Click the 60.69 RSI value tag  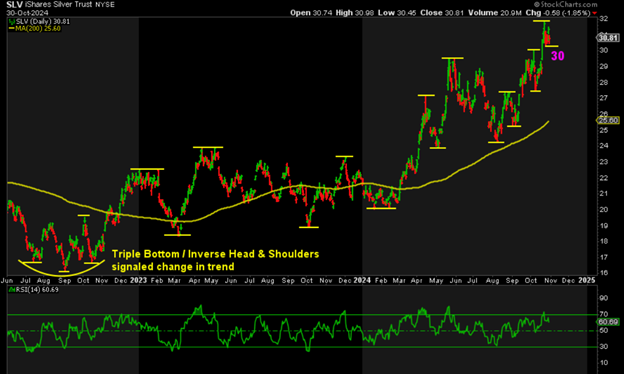[608, 322]
